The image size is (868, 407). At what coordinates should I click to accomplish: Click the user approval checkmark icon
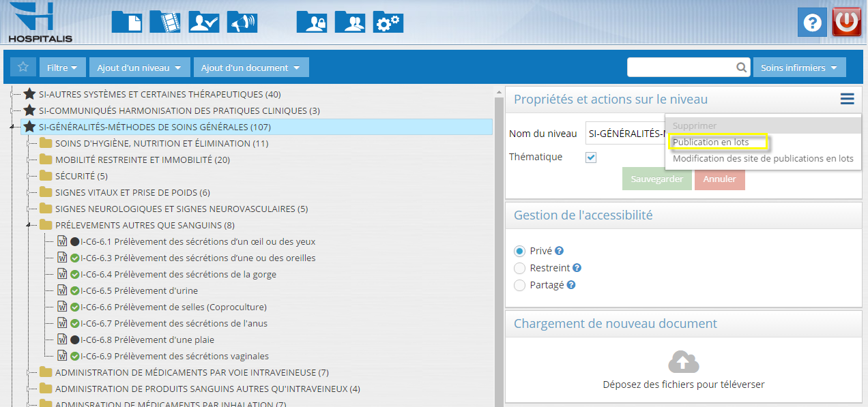point(203,22)
